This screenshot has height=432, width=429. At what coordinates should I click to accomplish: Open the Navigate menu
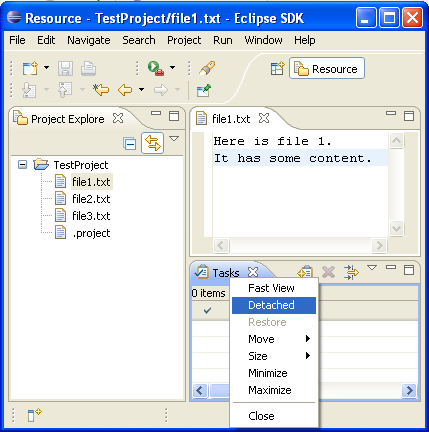(89, 40)
